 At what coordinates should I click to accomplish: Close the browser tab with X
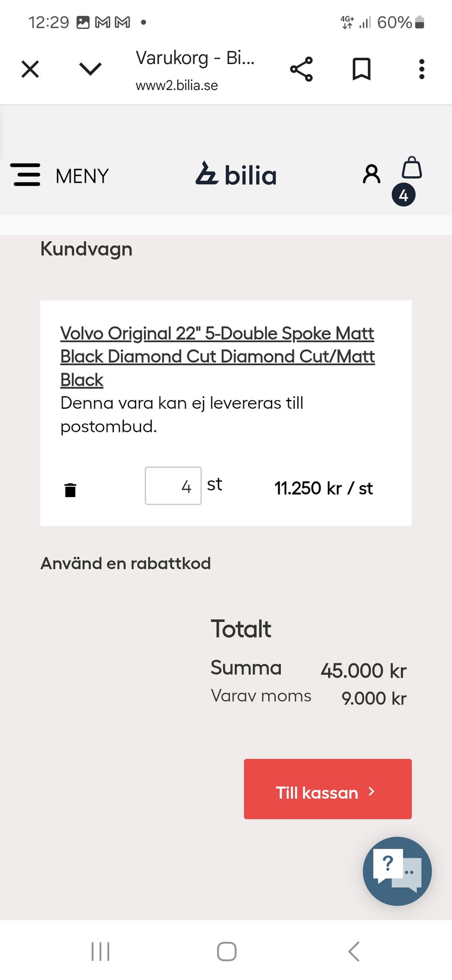click(30, 69)
